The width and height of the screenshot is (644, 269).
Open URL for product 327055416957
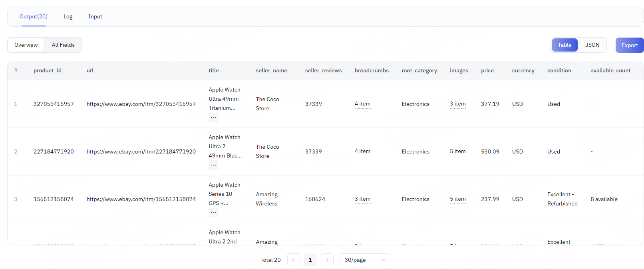[x=141, y=104]
